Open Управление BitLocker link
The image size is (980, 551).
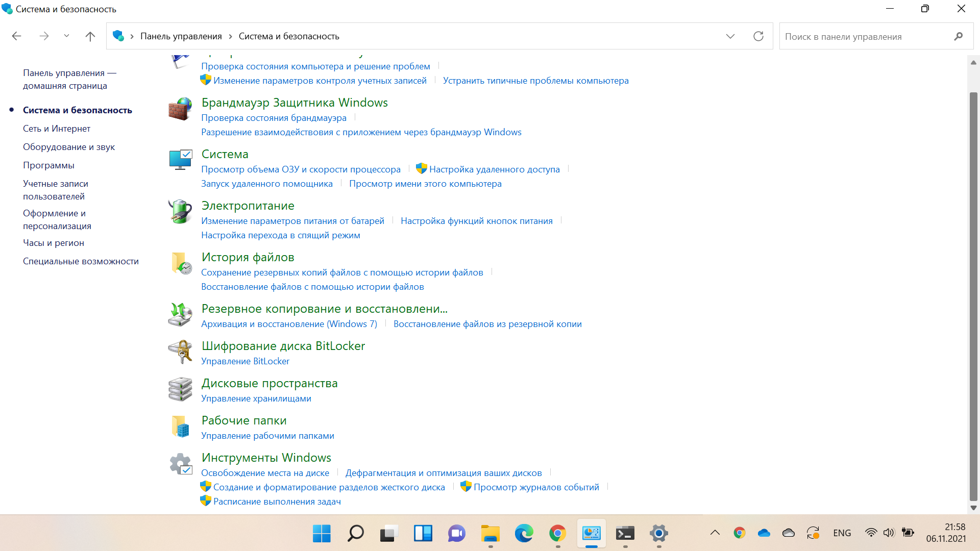(x=245, y=361)
